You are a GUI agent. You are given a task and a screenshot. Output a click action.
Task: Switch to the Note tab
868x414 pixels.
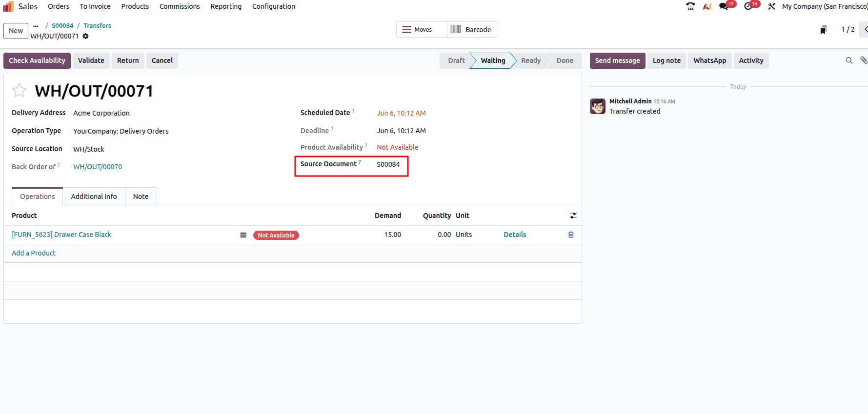[141, 197]
